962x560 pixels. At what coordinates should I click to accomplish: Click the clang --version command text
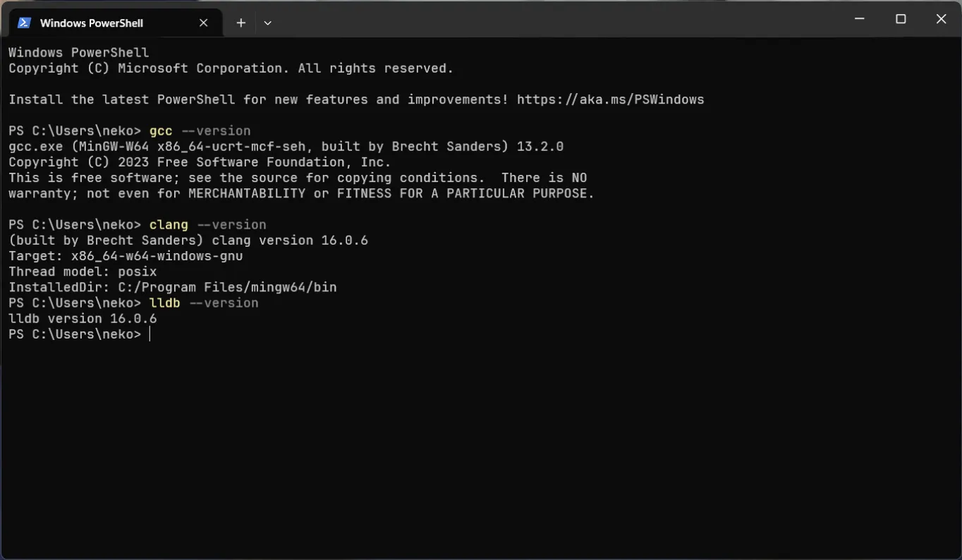pos(207,224)
